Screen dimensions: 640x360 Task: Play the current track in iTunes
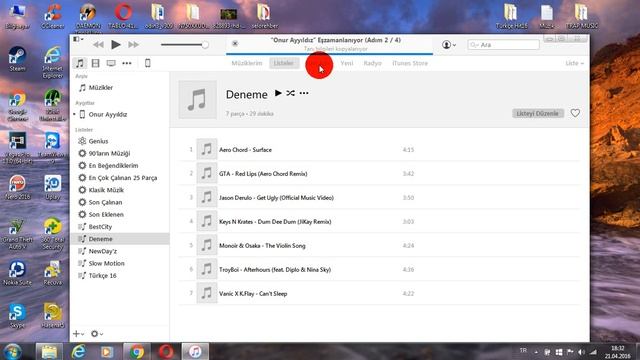tap(116, 44)
